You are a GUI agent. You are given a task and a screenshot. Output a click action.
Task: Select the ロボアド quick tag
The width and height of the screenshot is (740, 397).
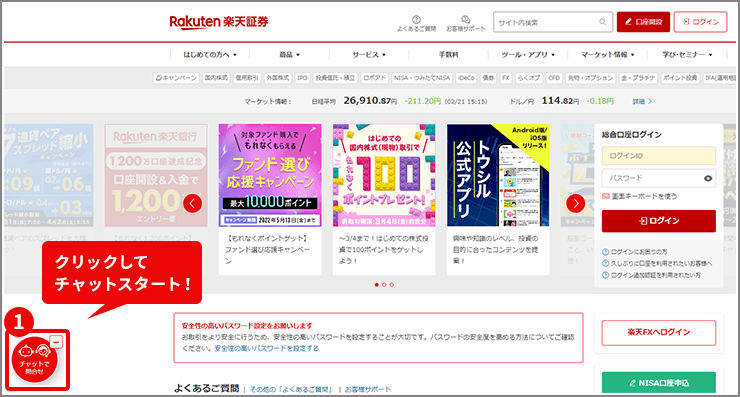(375, 78)
